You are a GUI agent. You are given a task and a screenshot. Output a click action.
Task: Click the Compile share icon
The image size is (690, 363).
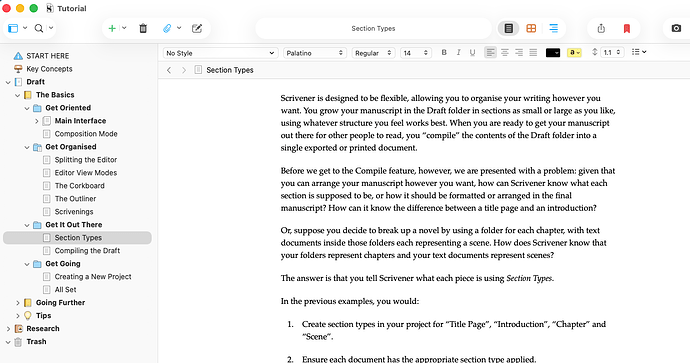pos(601,29)
